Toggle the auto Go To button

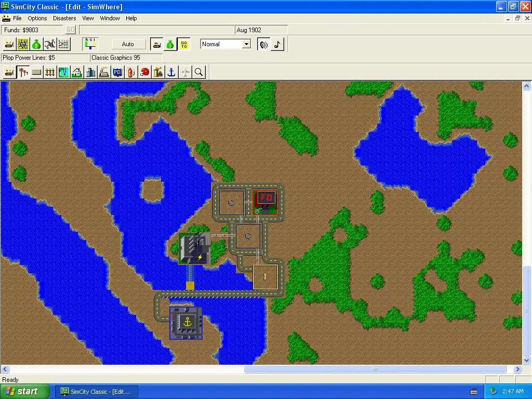tap(184, 45)
